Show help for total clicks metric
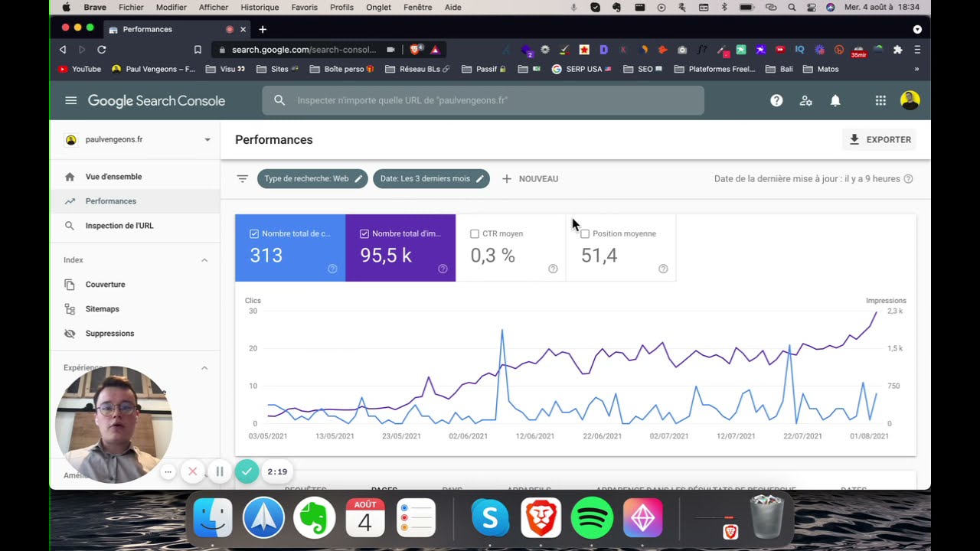 pyautogui.click(x=332, y=269)
